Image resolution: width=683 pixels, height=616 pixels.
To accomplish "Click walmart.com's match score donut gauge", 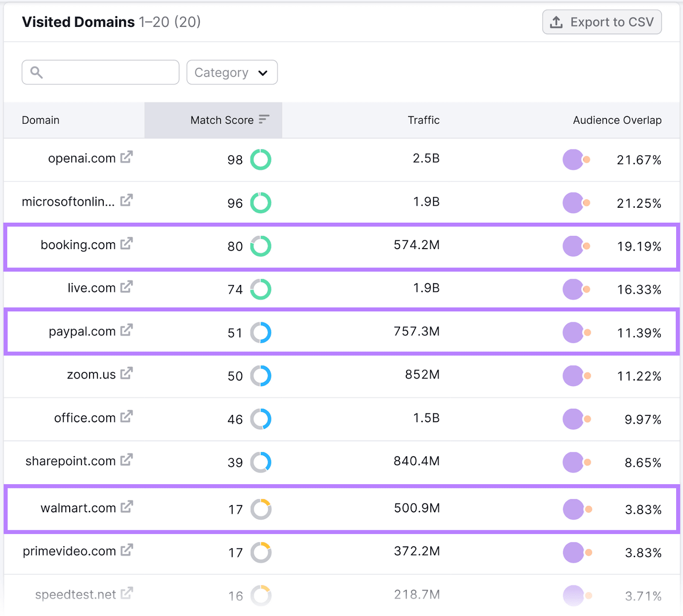I will click(261, 509).
